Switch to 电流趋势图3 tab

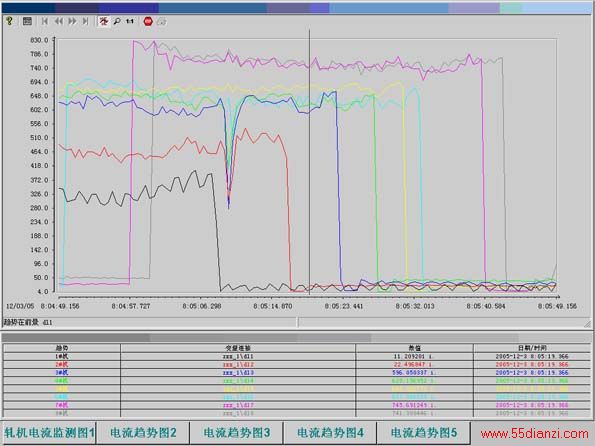pos(237,432)
